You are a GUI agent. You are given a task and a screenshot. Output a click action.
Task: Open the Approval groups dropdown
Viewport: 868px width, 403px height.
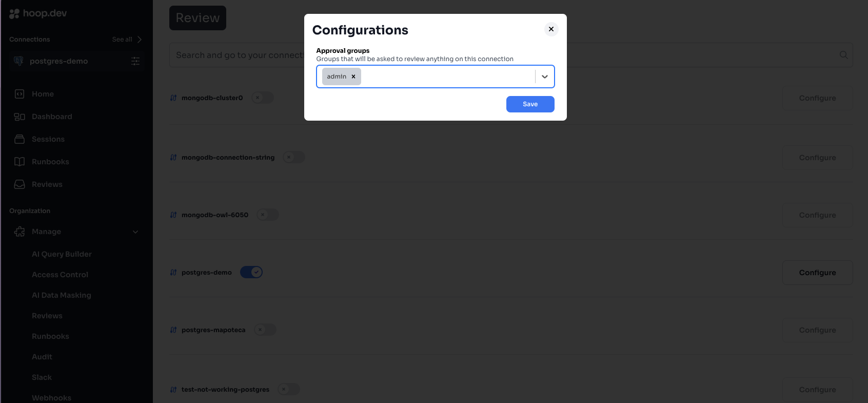(x=544, y=76)
